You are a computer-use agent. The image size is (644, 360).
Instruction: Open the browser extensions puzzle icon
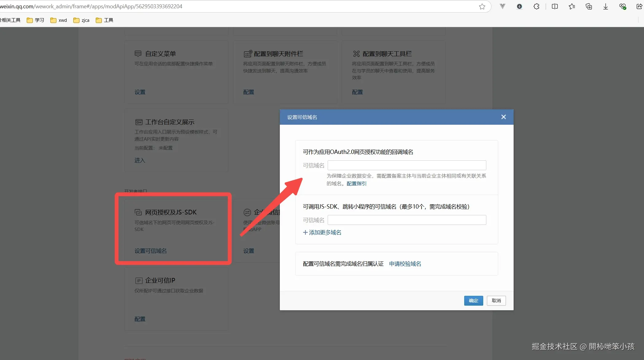(x=536, y=6)
